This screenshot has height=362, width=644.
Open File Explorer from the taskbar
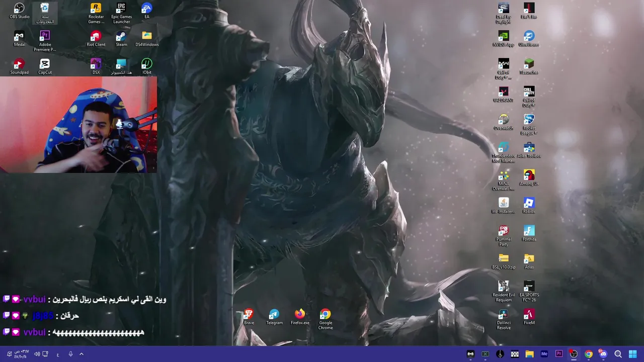click(529, 354)
